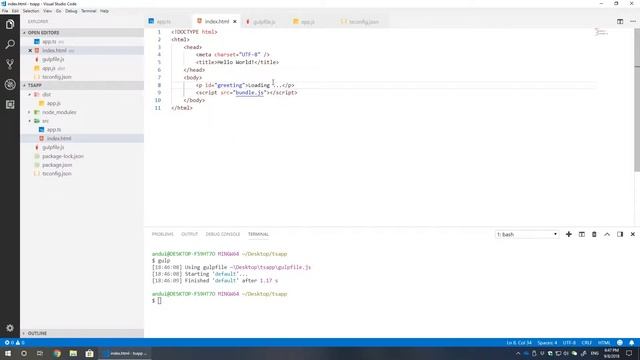The width and height of the screenshot is (640, 360).
Task: Open the Debug view in activity bar
Action: 10,84
